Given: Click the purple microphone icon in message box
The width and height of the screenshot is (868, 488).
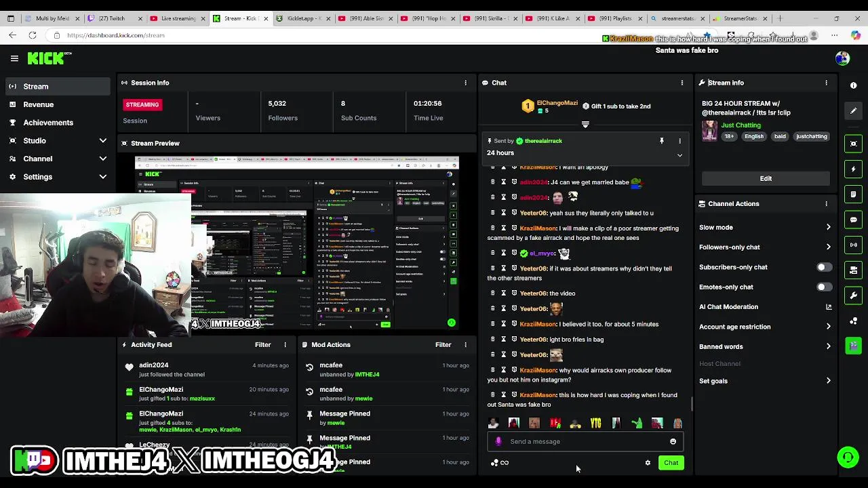Looking at the screenshot, I should point(498,442).
